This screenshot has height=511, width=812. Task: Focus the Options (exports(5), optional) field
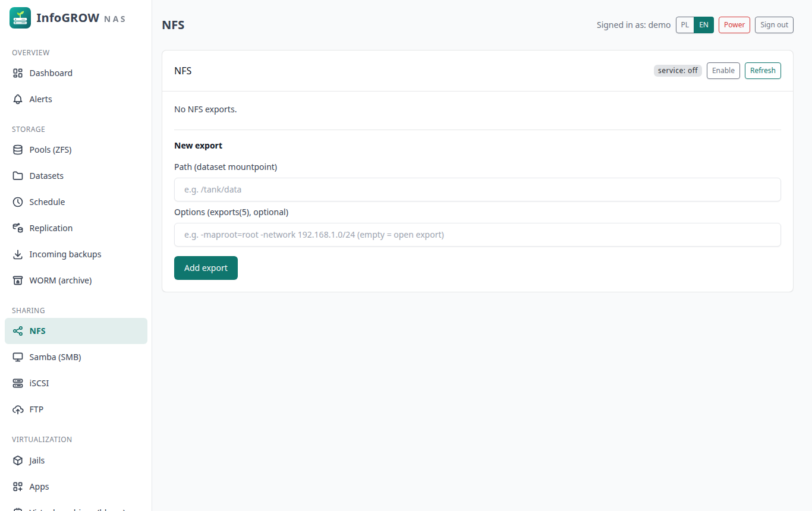[477, 235]
